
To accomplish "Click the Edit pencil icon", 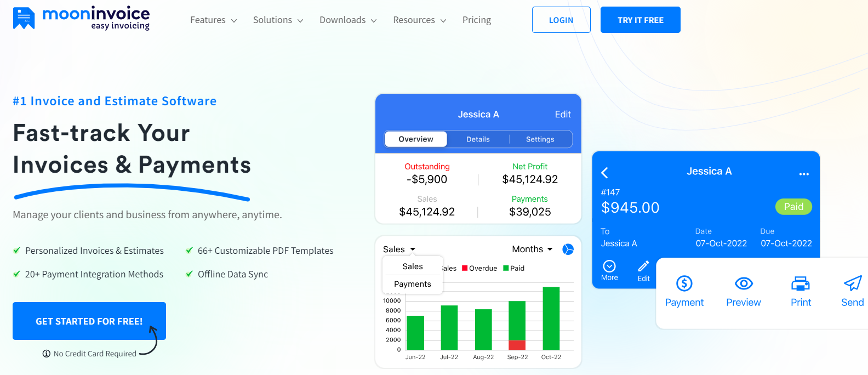I will [x=643, y=266].
